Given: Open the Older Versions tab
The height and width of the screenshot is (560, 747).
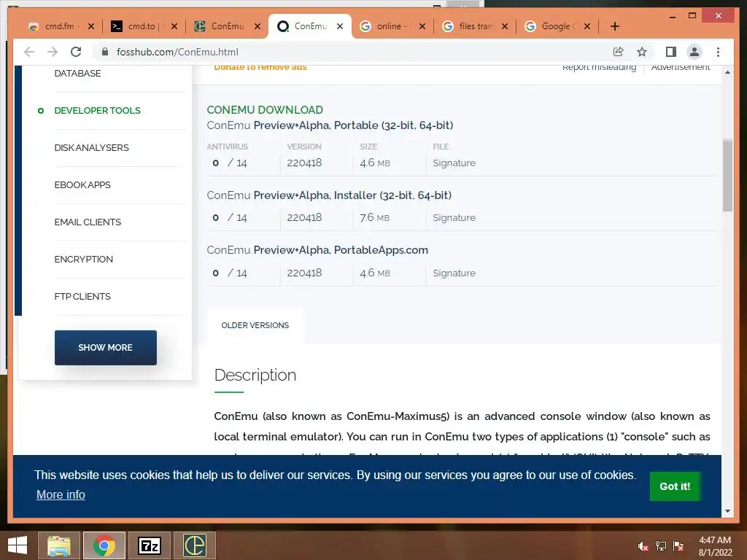Looking at the screenshot, I should point(255,325).
